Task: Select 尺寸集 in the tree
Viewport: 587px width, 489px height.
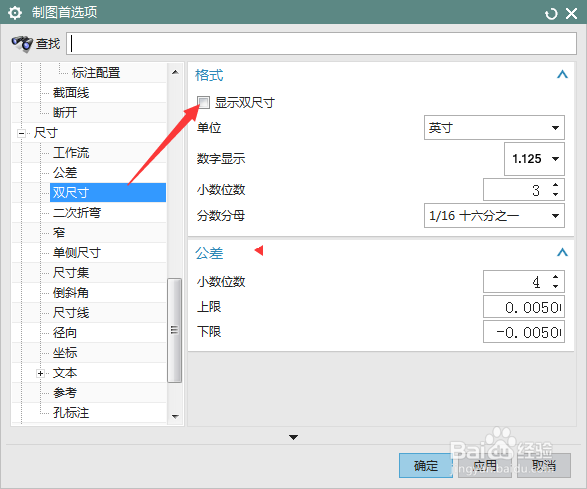Action: coord(71,273)
